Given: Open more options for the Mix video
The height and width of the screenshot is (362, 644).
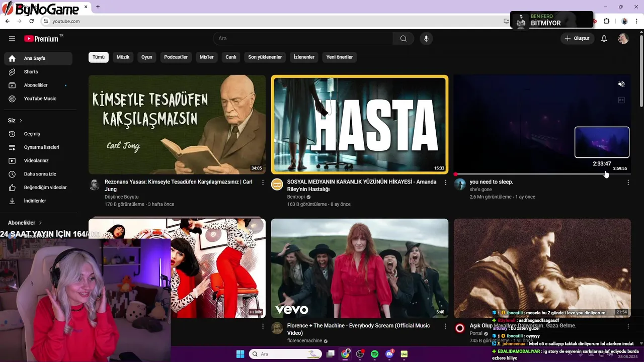Looking at the screenshot, I should click(x=263, y=326).
